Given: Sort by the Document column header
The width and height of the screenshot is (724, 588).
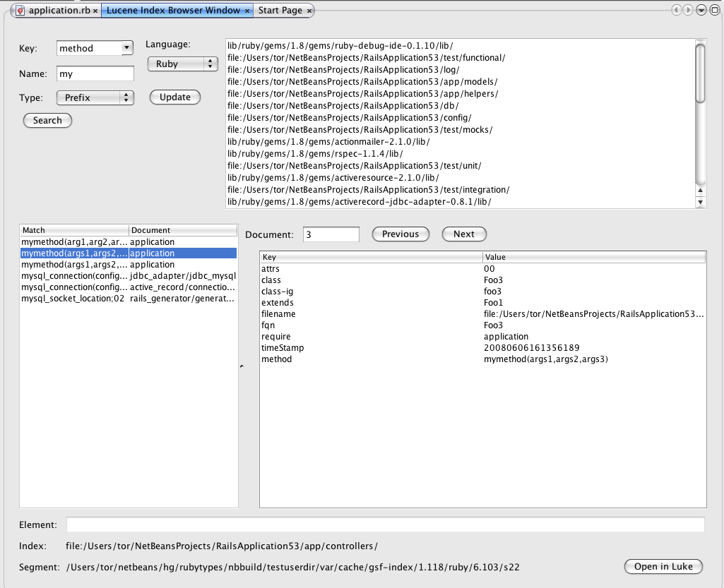Looking at the screenshot, I should coord(183,230).
